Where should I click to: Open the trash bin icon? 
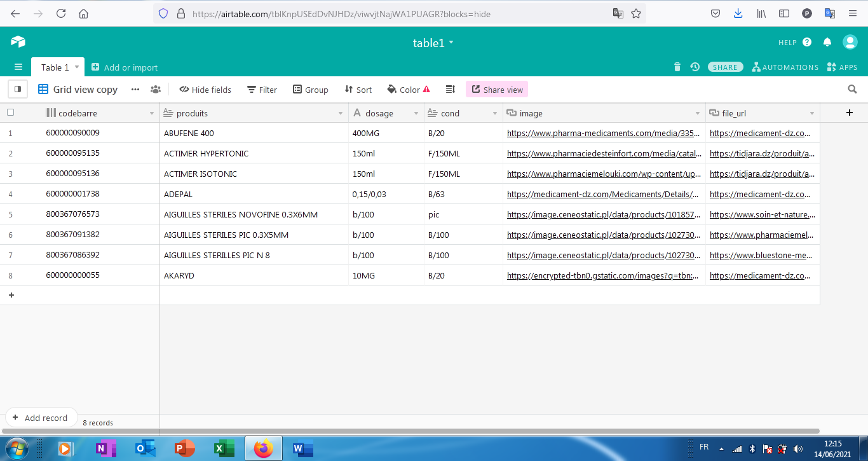point(677,67)
